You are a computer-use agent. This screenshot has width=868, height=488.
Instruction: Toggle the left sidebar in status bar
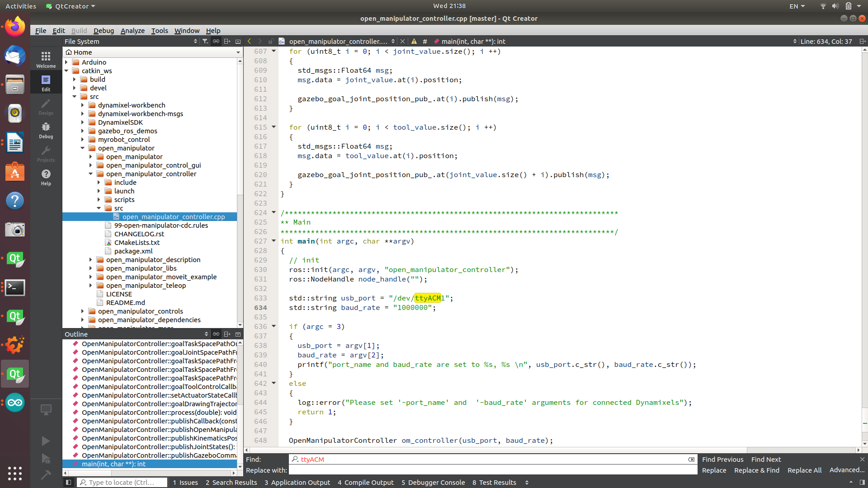click(68, 483)
